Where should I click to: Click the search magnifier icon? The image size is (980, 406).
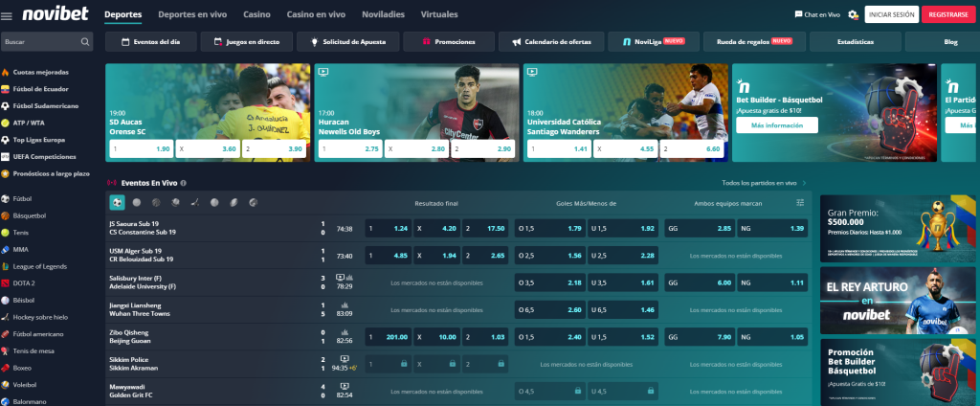coord(85,42)
